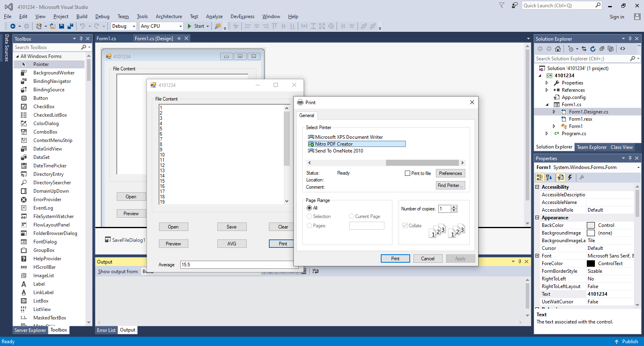The width and height of the screenshot is (644, 346).
Task: Toggle the Print to file checkbox
Action: (x=407, y=173)
